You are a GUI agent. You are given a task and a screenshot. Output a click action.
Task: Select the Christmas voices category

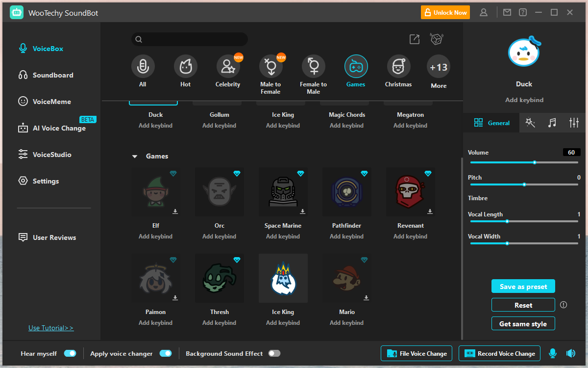[399, 66]
